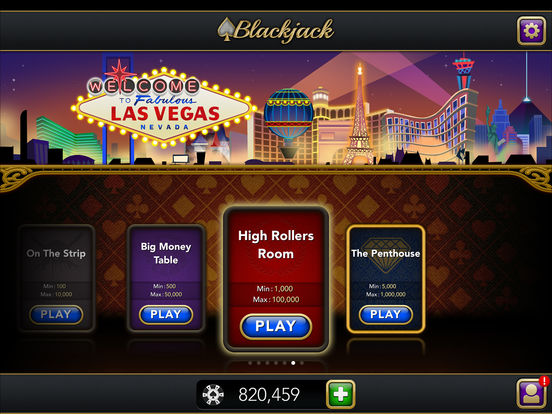The image size is (552, 414).
Task: Play the High Rollers Room table
Action: click(276, 326)
